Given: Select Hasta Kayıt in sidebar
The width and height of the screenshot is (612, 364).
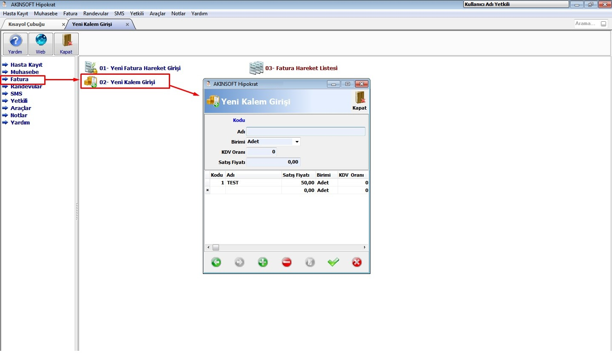Looking at the screenshot, I should tap(26, 65).
